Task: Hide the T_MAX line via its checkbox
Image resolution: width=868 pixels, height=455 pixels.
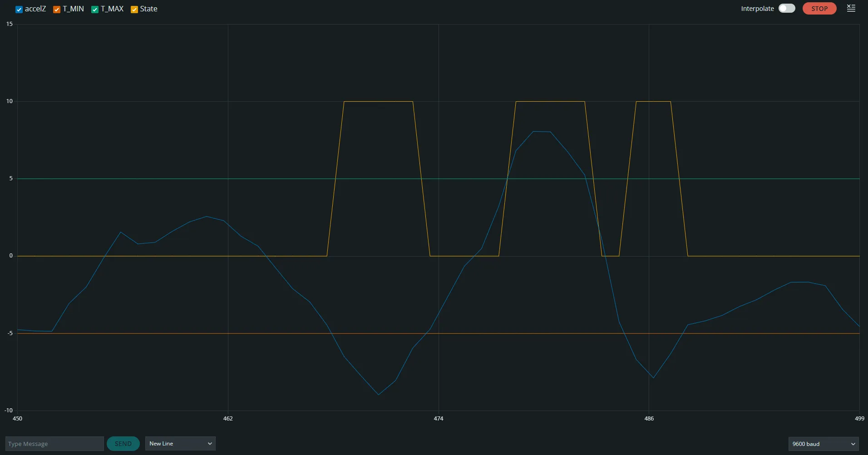Action: tap(95, 10)
